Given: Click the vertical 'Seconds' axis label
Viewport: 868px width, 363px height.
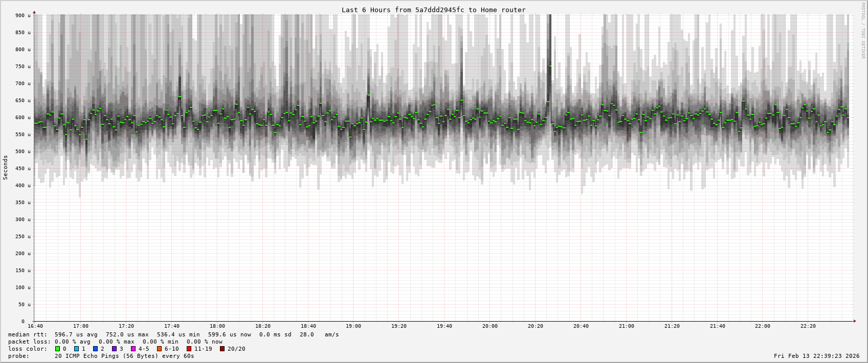Looking at the screenshot, I should [x=6, y=168].
